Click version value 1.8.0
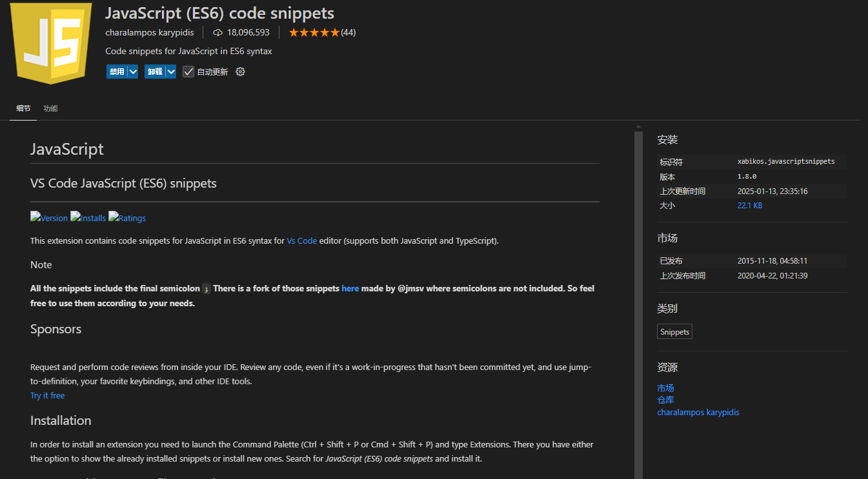The height and width of the screenshot is (479, 868). click(747, 176)
